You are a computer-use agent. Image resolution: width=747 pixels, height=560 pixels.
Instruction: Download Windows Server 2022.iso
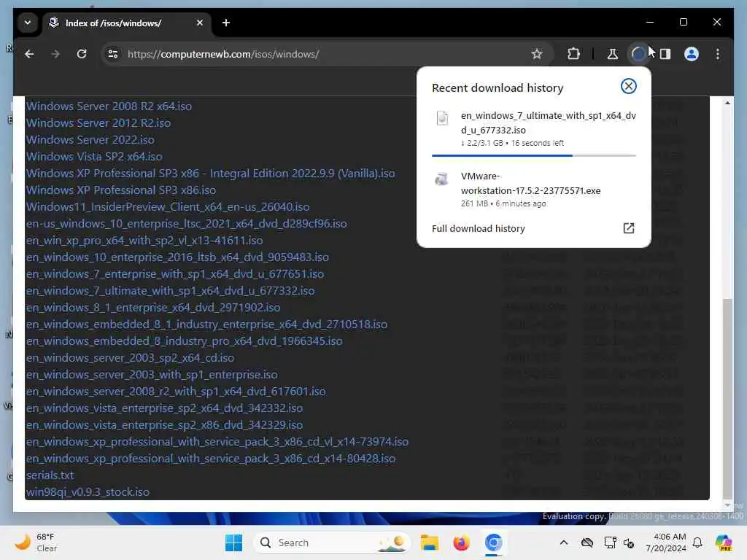pyautogui.click(x=90, y=139)
